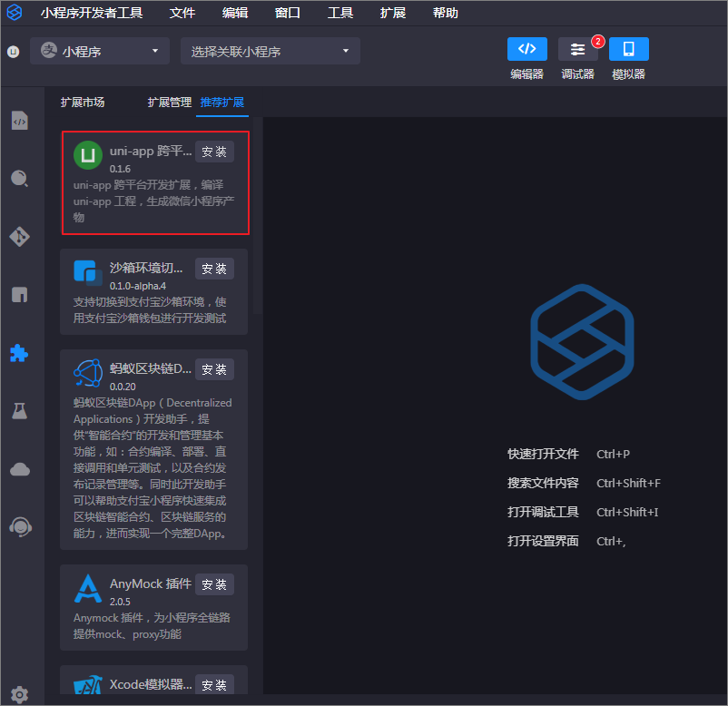Select the 蚂蚁区块链DApp extension icon
The image size is (728, 706).
(87, 373)
